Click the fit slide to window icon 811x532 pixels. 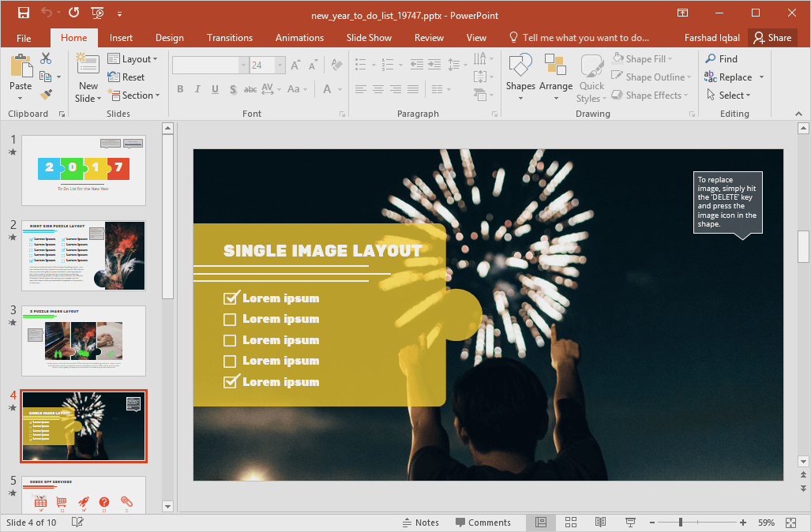pos(791,523)
